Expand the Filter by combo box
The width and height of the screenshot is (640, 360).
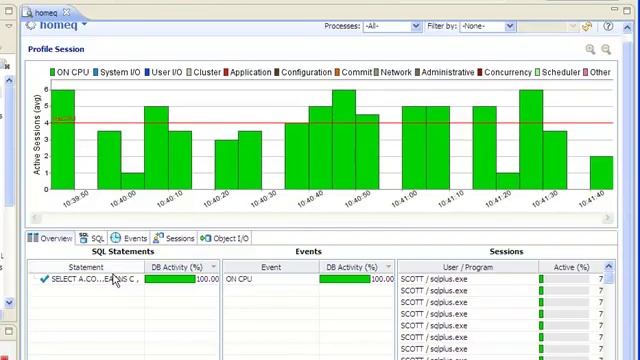[x=509, y=27]
